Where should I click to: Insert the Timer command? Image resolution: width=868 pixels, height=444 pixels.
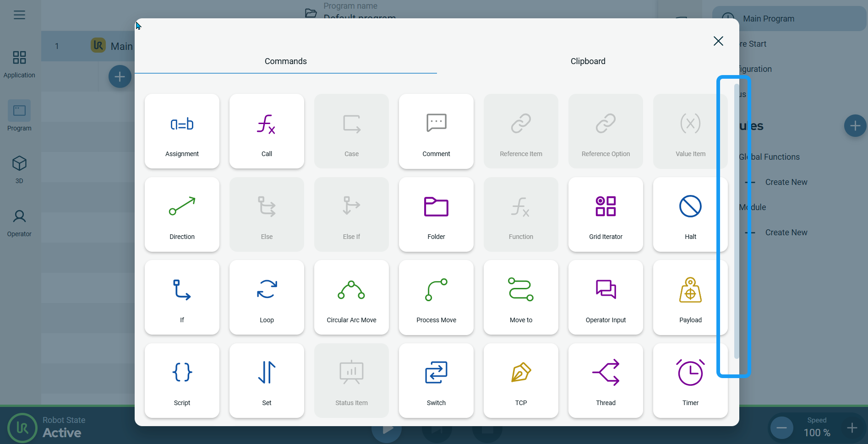point(690,380)
